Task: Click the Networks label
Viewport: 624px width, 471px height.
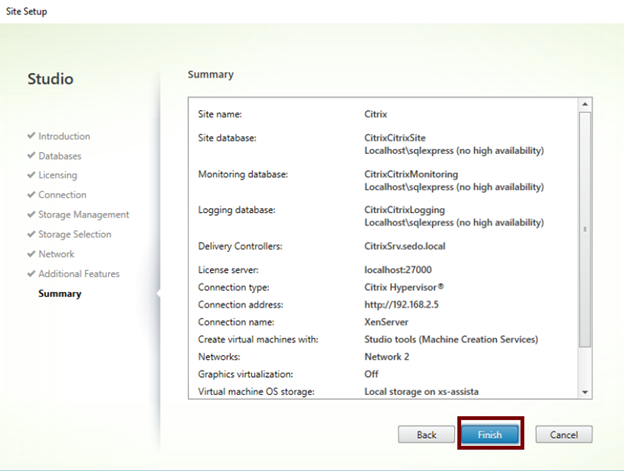Action: point(219,356)
